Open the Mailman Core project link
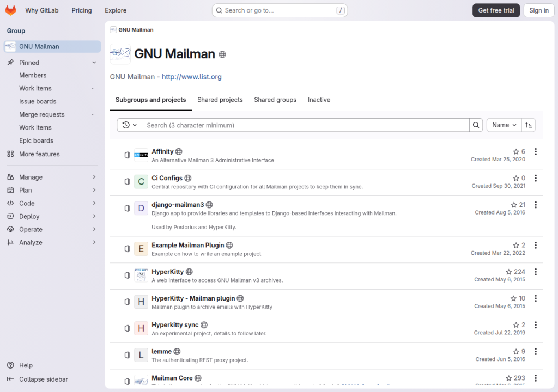This screenshot has width=558, height=392. [x=172, y=378]
